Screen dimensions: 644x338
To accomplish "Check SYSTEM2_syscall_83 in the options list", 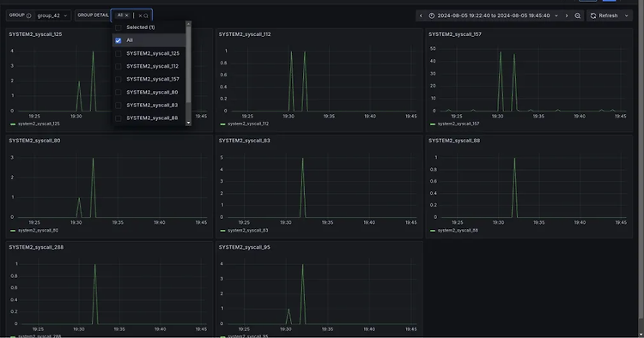I will point(118,106).
